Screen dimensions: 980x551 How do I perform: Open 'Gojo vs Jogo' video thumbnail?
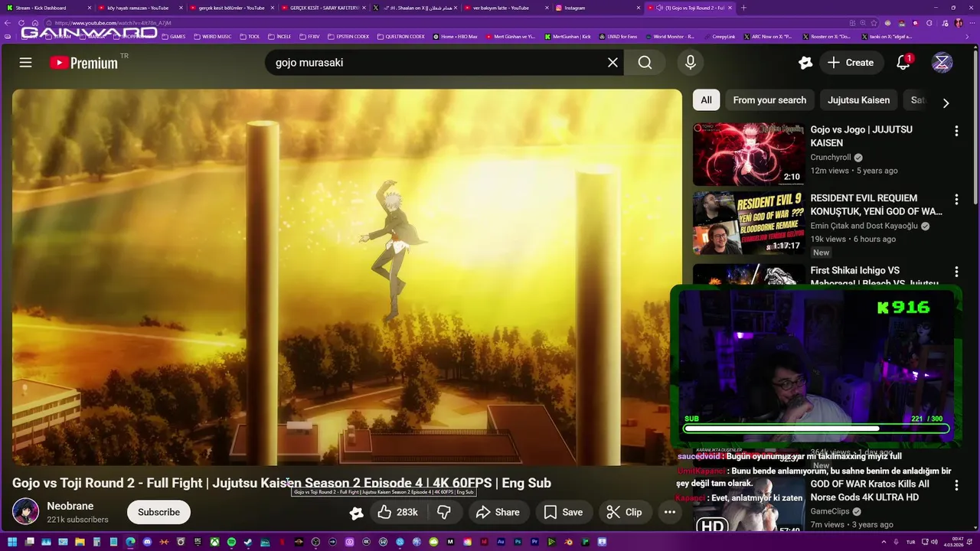pos(749,154)
